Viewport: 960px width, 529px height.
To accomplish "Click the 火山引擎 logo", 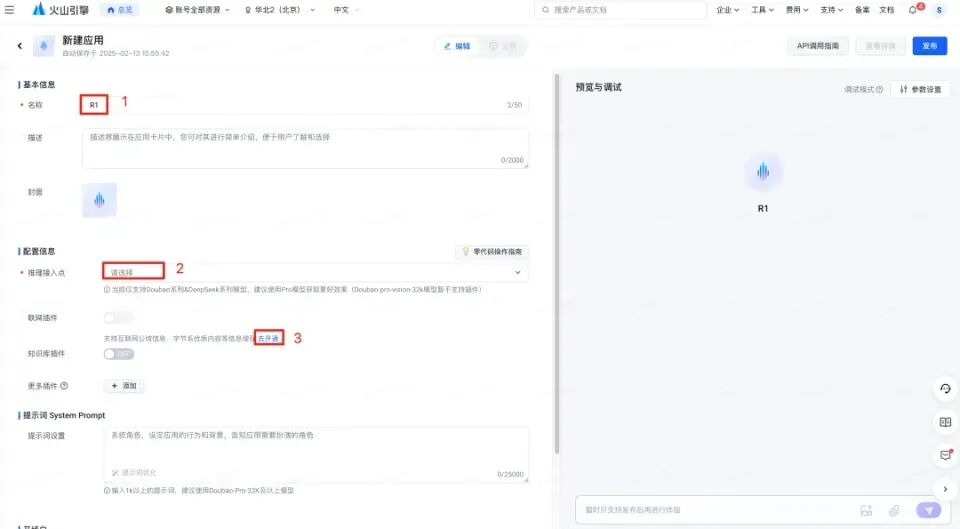I will coord(60,10).
